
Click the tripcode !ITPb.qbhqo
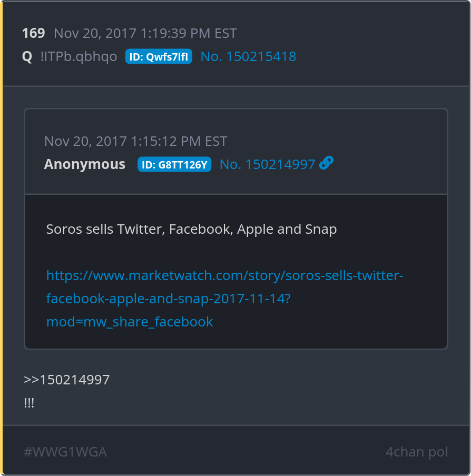78,56
